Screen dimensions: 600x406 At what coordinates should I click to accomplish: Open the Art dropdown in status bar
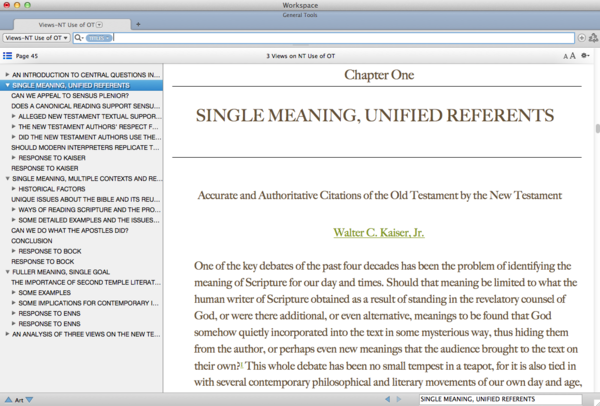coord(18,399)
